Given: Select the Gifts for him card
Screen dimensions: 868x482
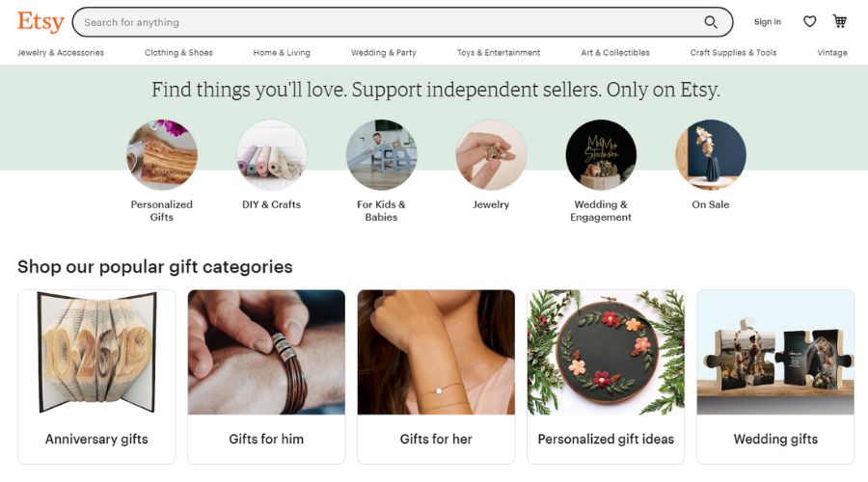Looking at the screenshot, I should tap(266, 376).
